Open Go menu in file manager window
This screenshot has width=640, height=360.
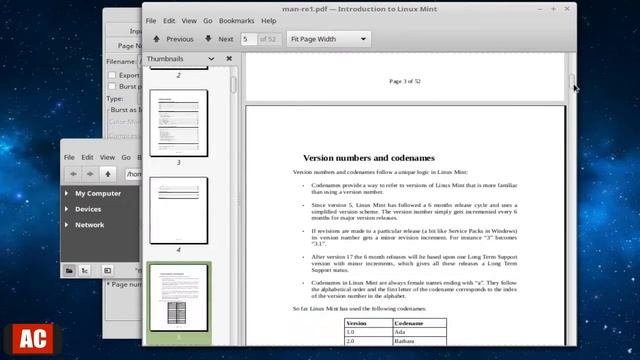pos(126,157)
